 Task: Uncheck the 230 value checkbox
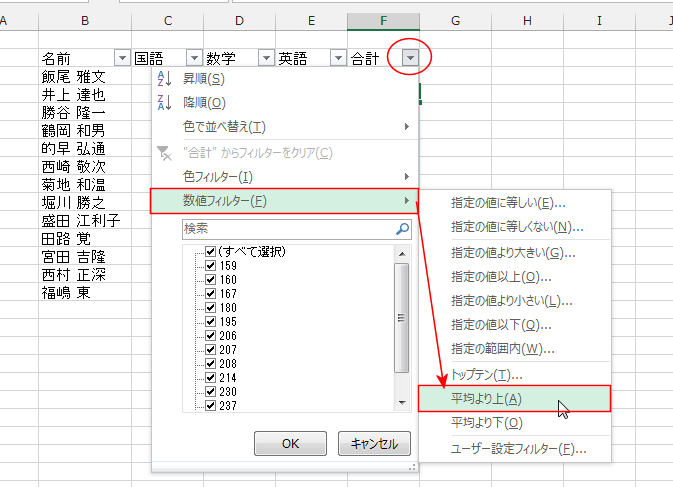tap(210, 391)
